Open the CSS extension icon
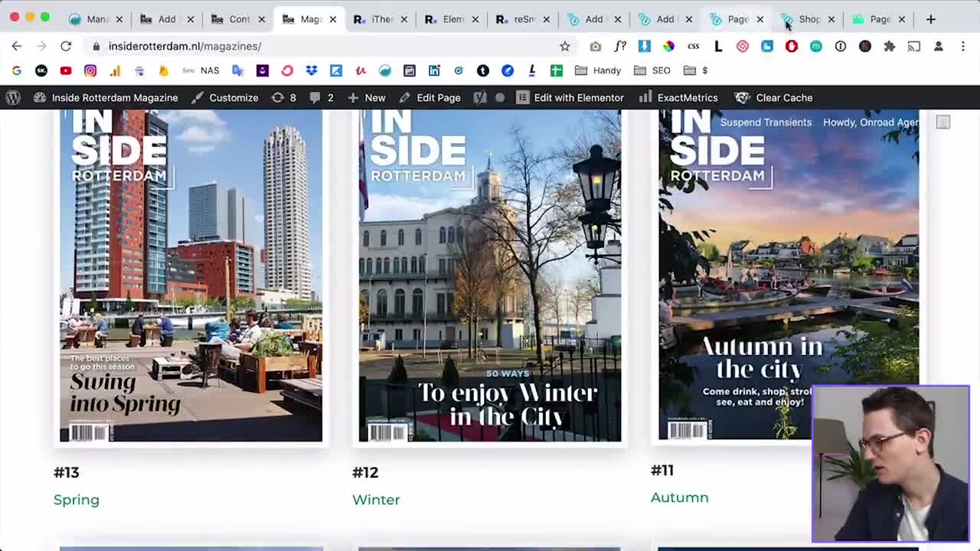Viewport: 980px width, 551px height. (694, 46)
